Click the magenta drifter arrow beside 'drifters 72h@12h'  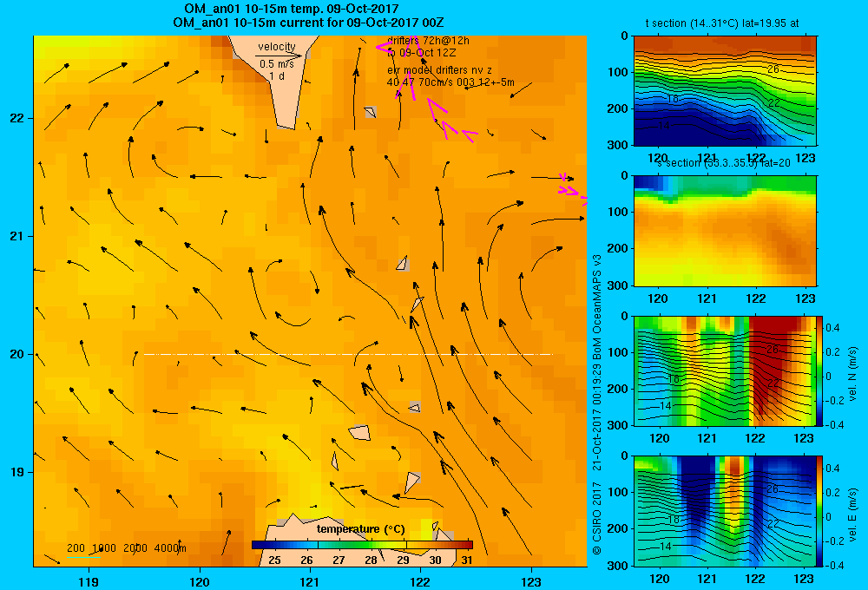pos(384,47)
